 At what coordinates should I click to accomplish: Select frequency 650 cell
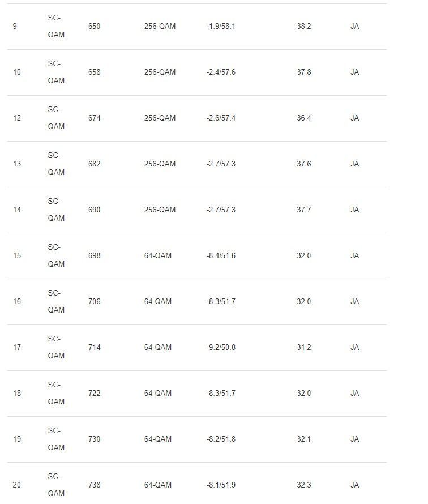(94, 27)
